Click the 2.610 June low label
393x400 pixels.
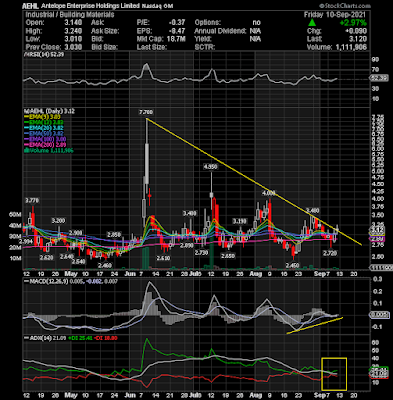coord(163,258)
